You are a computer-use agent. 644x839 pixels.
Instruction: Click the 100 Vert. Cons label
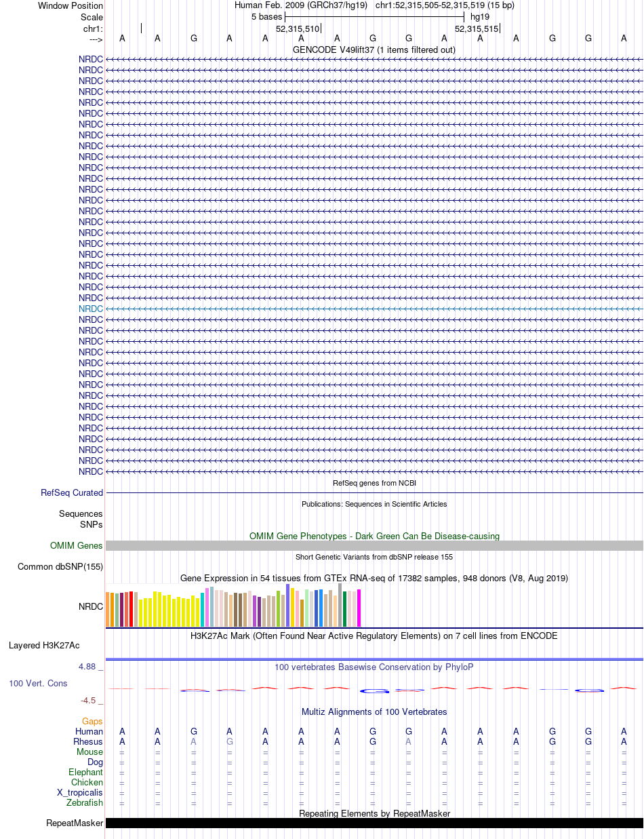pos(38,684)
